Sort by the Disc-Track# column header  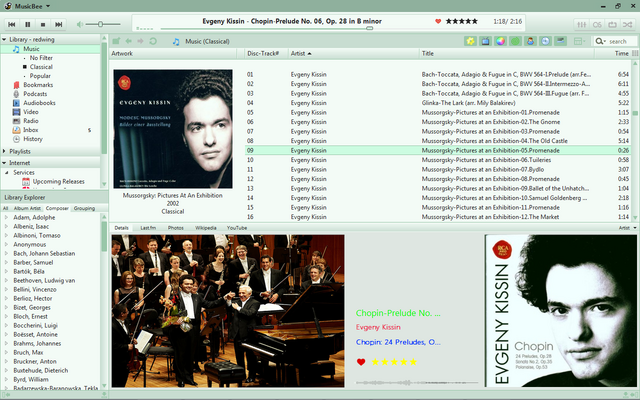(x=265, y=53)
